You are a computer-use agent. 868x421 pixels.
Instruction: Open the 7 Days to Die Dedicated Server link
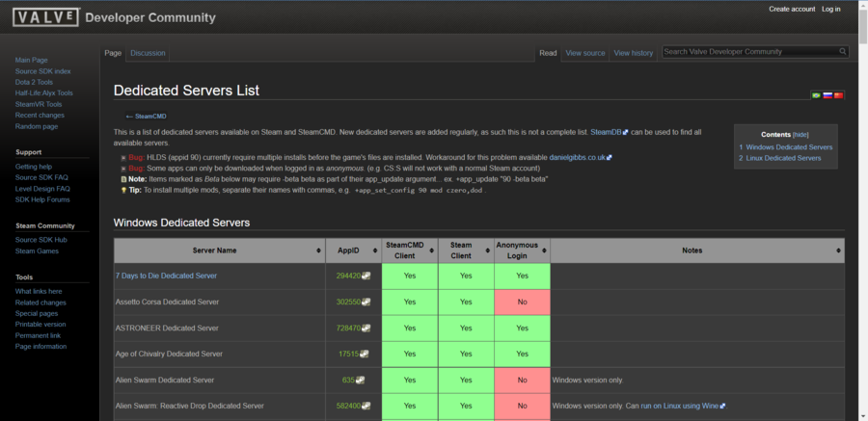(166, 276)
